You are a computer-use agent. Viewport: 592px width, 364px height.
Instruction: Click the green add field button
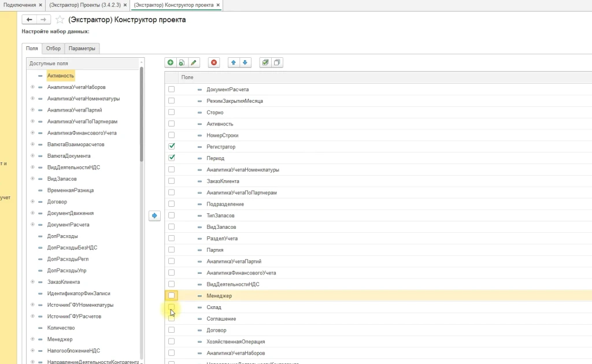pyautogui.click(x=170, y=62)
